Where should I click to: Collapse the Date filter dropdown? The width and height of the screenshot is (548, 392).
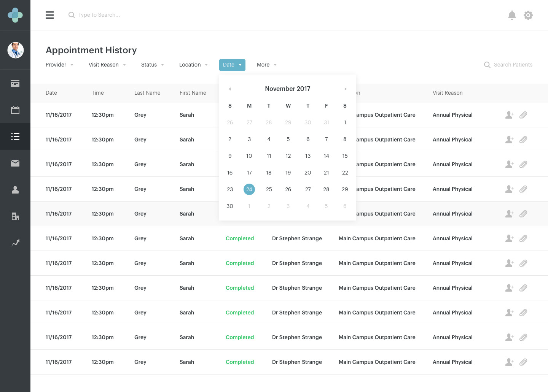(x=232, y=65)
